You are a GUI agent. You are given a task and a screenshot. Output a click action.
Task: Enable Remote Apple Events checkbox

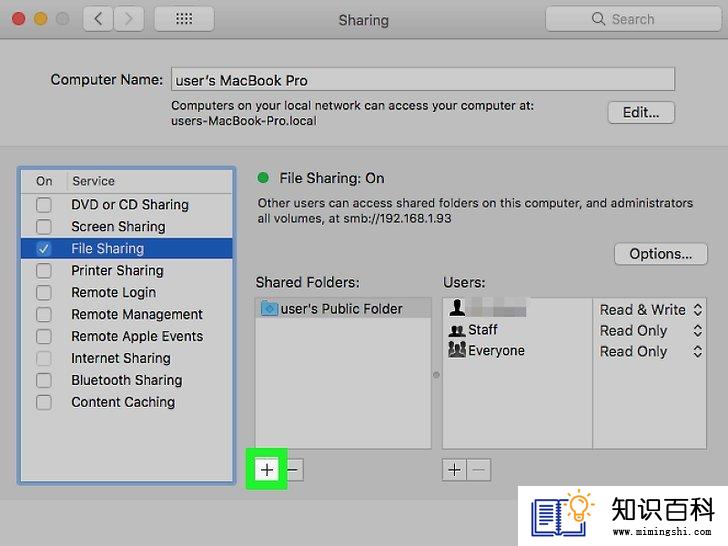point(44,336)
